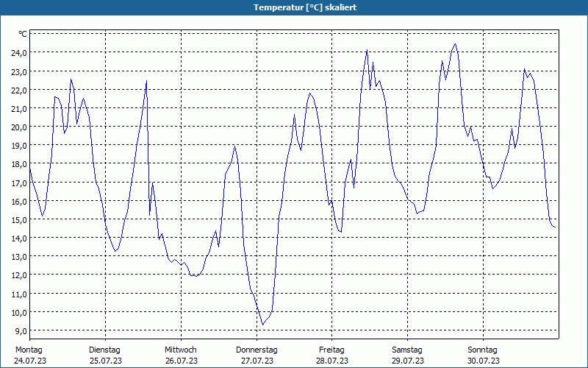The width and height of the screenshot is (588, 368).
Task: Select the Freitag day label
Action: click(332, 350)
